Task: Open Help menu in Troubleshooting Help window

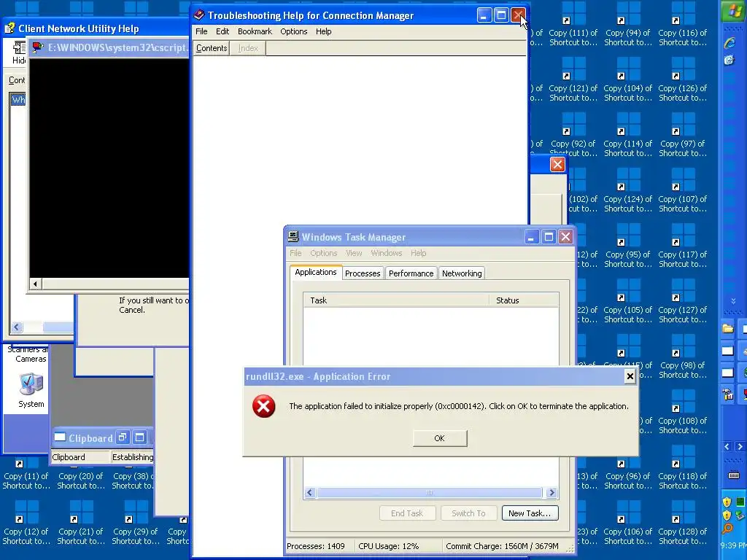Action: pos(323,31)
